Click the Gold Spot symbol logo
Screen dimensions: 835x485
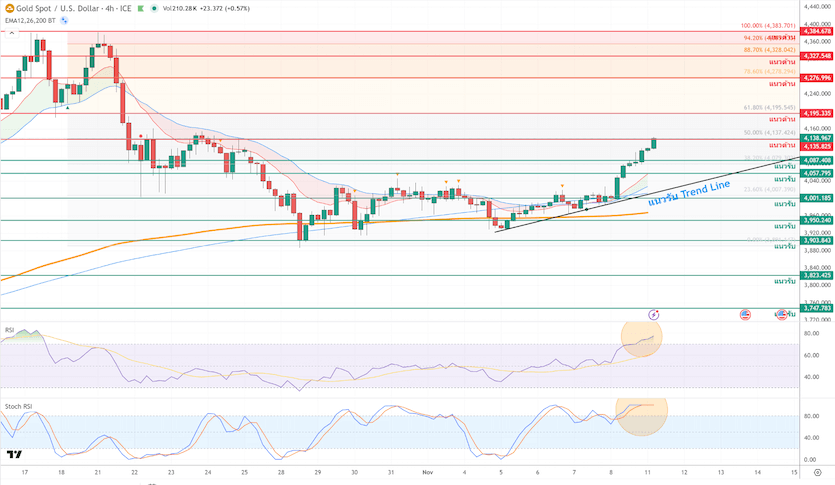pos(8,7)
